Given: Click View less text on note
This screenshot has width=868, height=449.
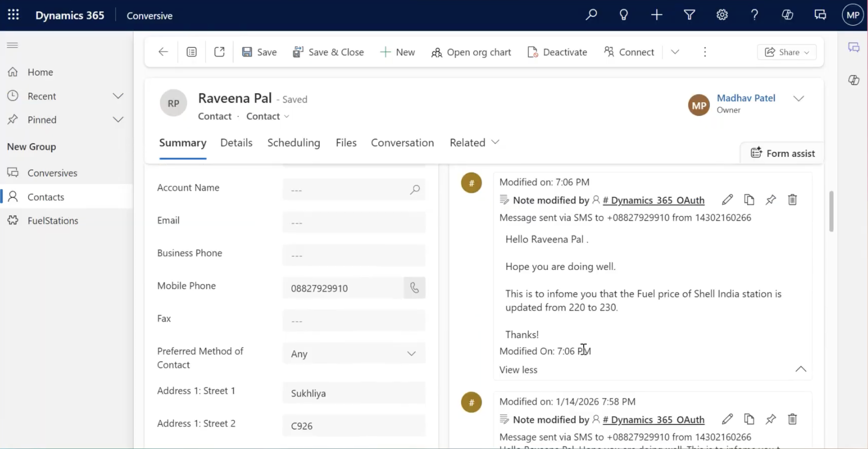Looking at the screenshot, I should click(518, 370).
